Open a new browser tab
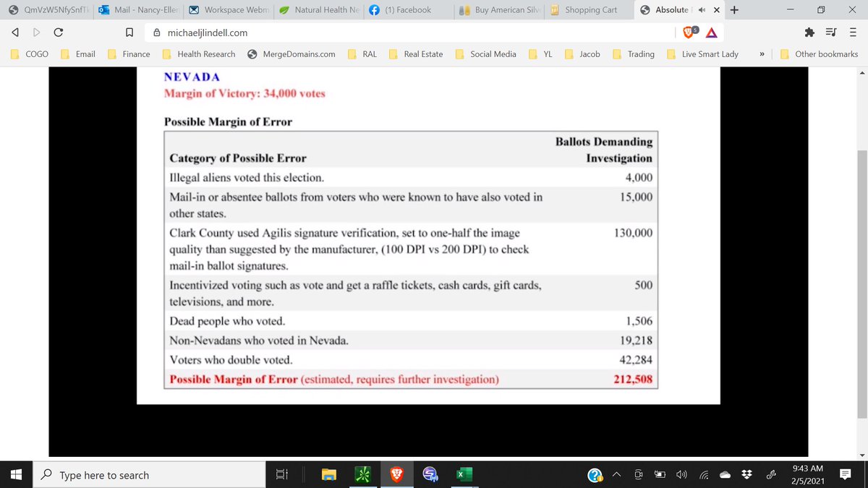Viewport: 868px width, 488px height. click(x=734, y=10)
